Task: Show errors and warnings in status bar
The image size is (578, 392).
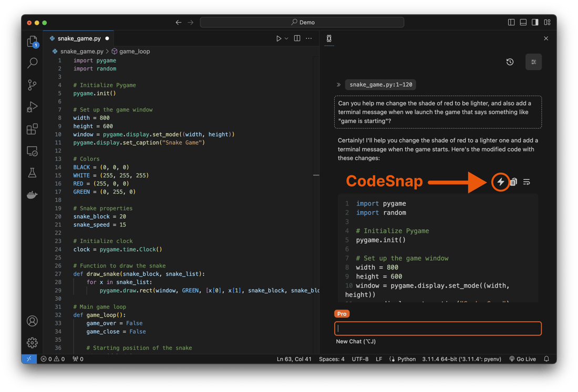Action: click(x=53, y=359)
